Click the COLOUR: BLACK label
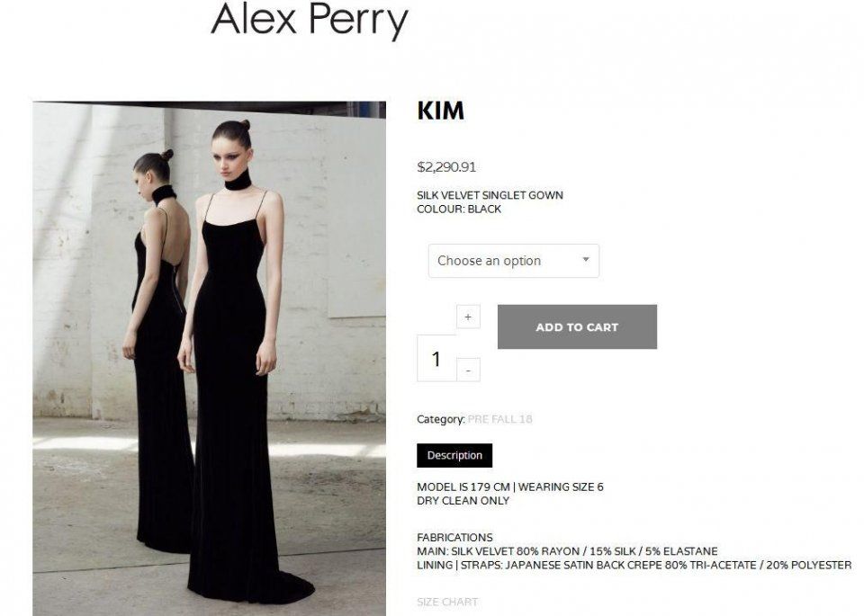This screenshot has width=864, height=616. pos(459,210)
